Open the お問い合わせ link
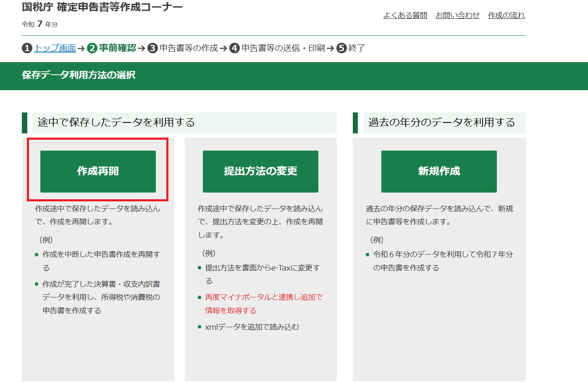588x383 pixels. coord(457,16)
